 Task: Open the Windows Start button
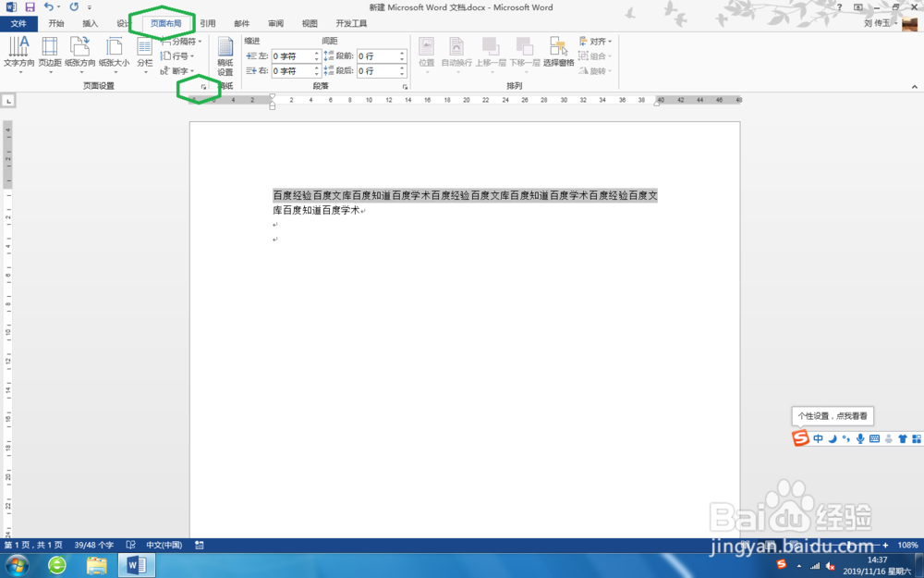click(17, 566)
